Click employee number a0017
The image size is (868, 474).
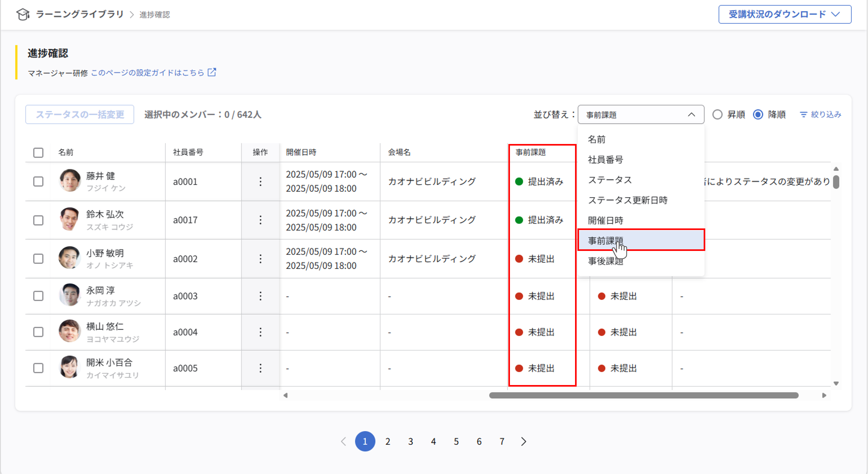point(185,220)
